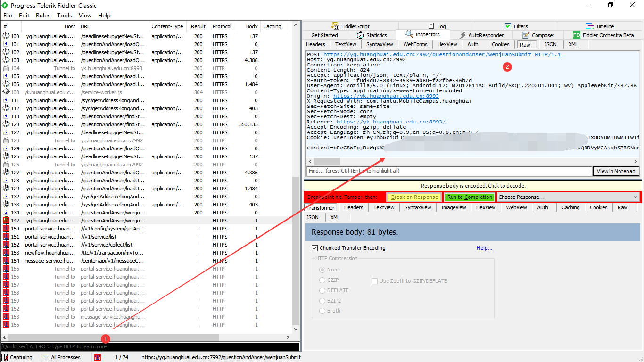Open the Timeline tab

(x=600, y=26)
